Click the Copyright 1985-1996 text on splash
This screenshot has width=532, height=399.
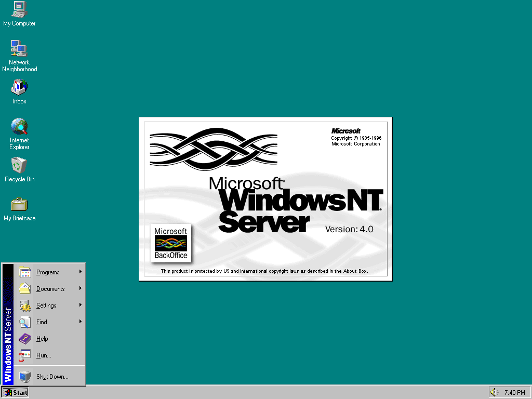(x=356, y=138)
